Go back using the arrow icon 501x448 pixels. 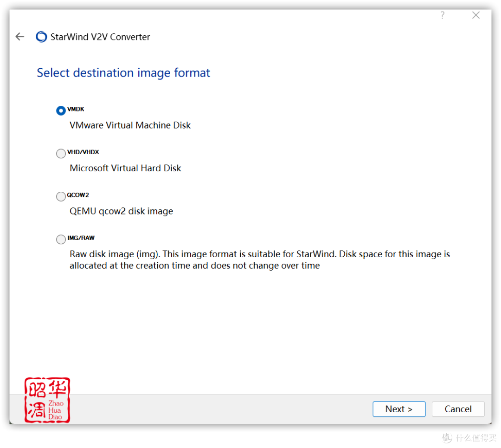tap(19, 37)
